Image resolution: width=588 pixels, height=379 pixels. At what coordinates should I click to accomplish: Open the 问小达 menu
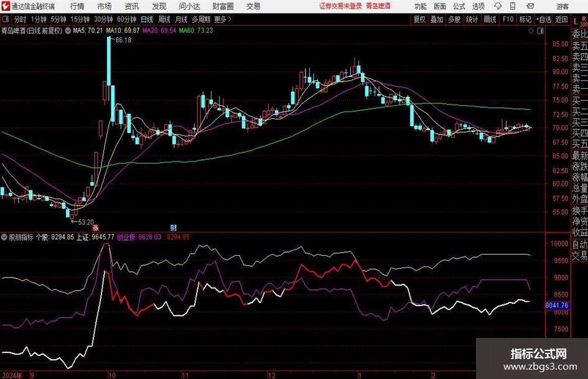(x=189, y=6)
